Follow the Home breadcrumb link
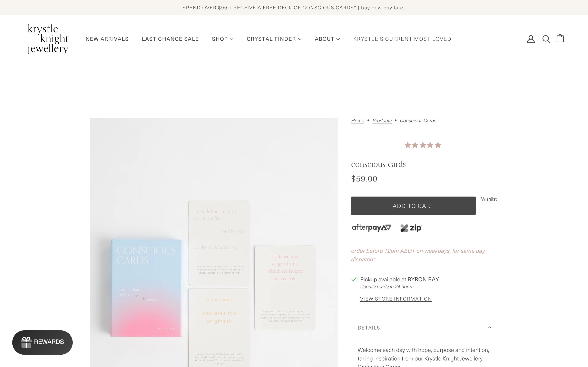 click(x=357, y=121)
